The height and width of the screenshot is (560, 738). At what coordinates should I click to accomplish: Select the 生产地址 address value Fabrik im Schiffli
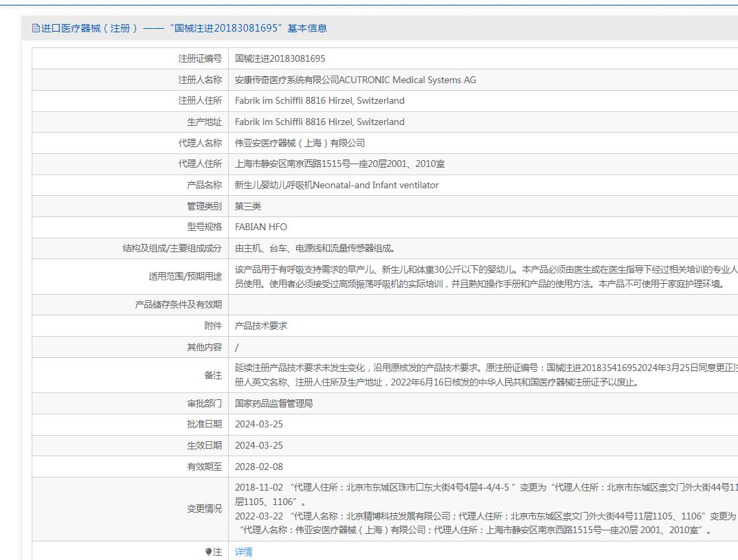[x=320, y=122]
